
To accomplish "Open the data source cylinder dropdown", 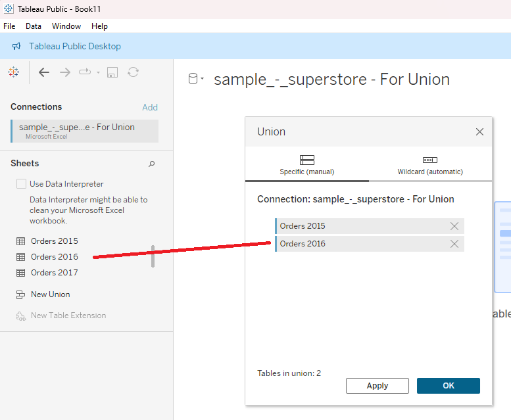I will 196,80.
